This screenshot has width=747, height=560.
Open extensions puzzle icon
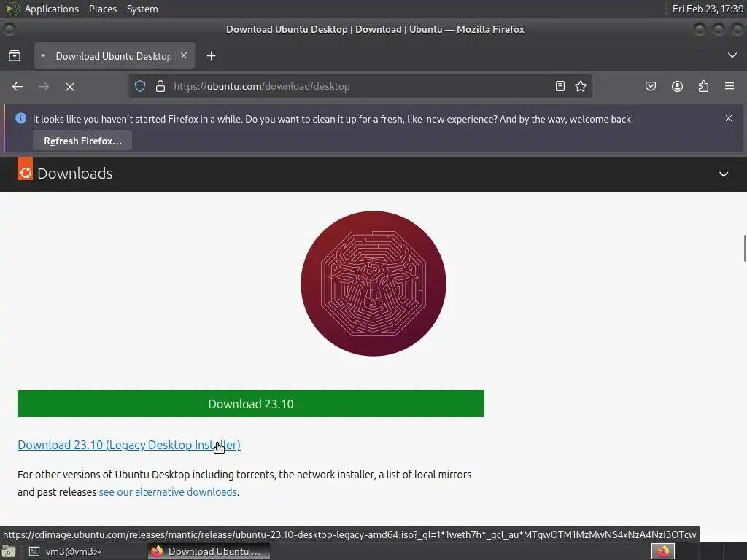click(x=703, y=86)
